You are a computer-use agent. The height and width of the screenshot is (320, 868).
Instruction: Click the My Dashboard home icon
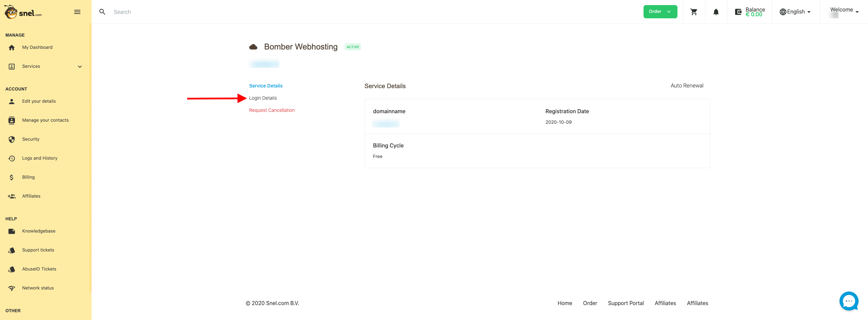tap(12, 47)
